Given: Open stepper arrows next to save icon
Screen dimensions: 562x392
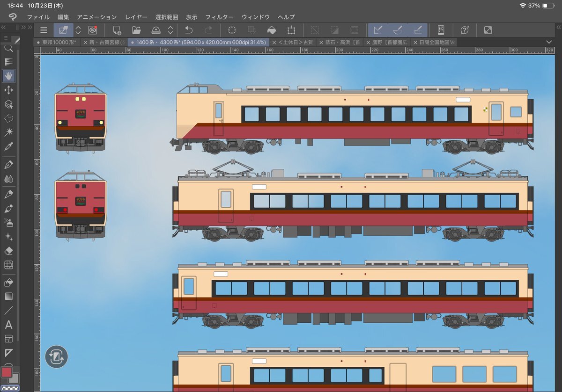Looking at the screenshot, I should click(x=170, y=30).
